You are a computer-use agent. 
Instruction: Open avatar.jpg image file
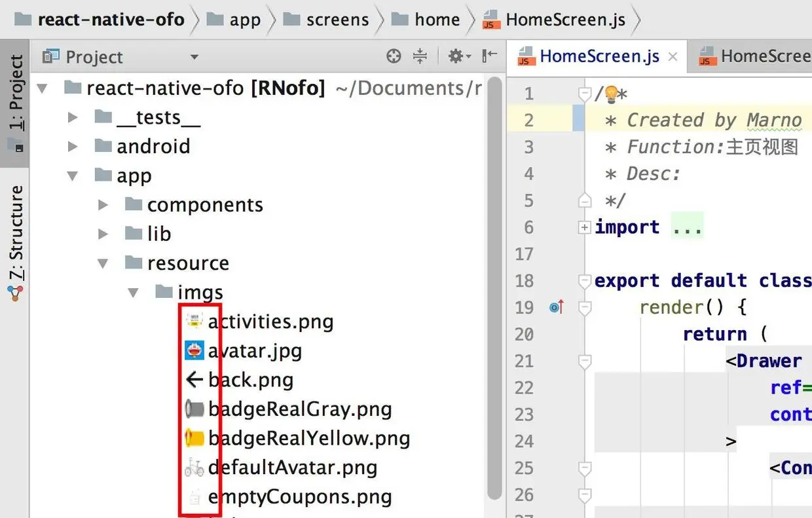tap(255, 351)
